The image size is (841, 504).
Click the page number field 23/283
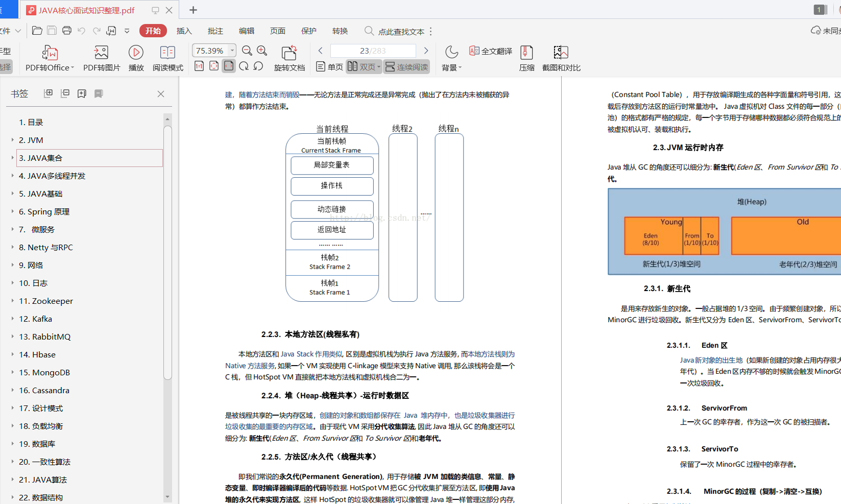pos(373,51)
